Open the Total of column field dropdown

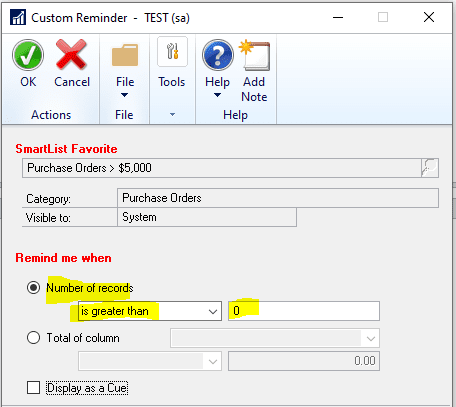[x=275, y=338]
